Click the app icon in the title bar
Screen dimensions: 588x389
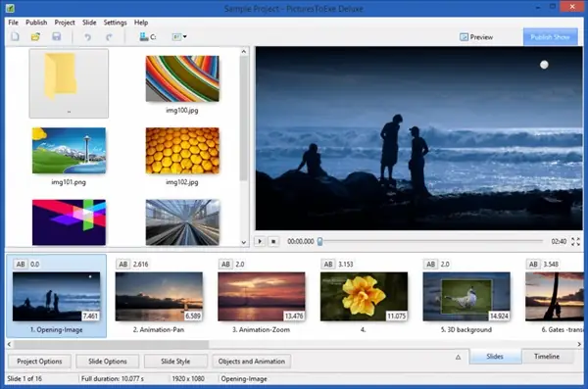[10, 8]
